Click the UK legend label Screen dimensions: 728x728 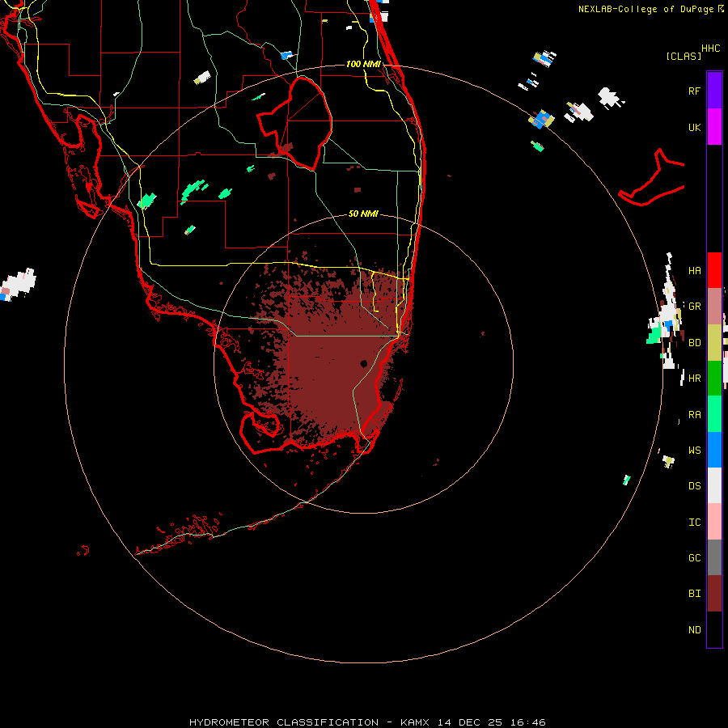point(694,127)
